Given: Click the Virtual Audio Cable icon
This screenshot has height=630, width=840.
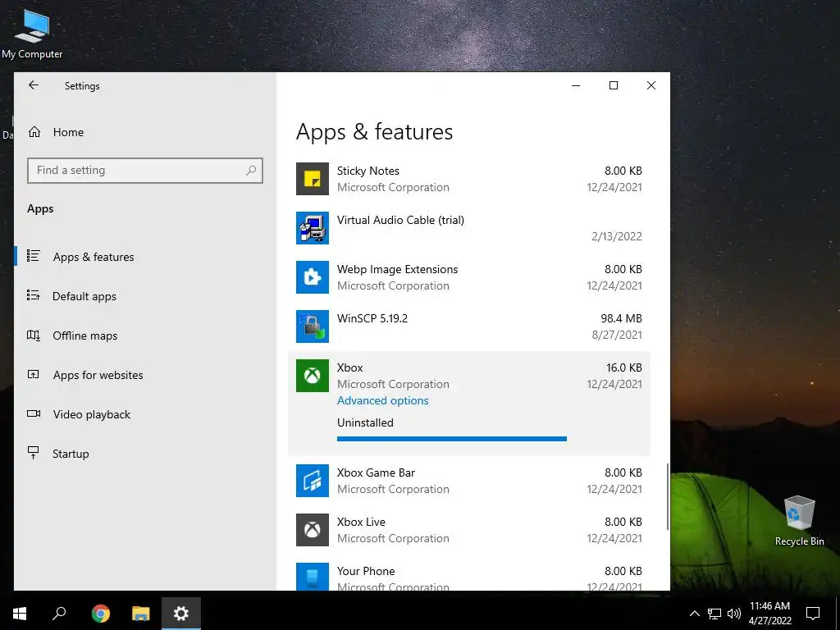Looking at the screenshot, I should [313, 228].
